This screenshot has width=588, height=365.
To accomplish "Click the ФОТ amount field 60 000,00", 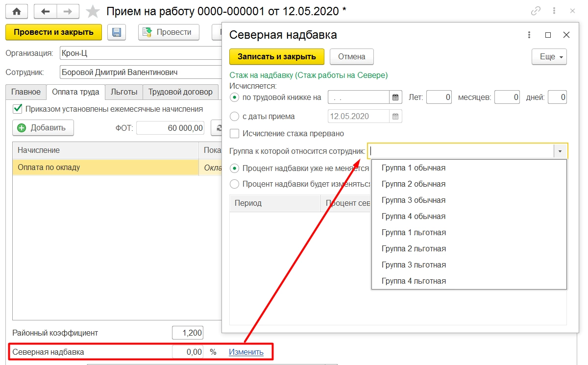I will (171, 128).
